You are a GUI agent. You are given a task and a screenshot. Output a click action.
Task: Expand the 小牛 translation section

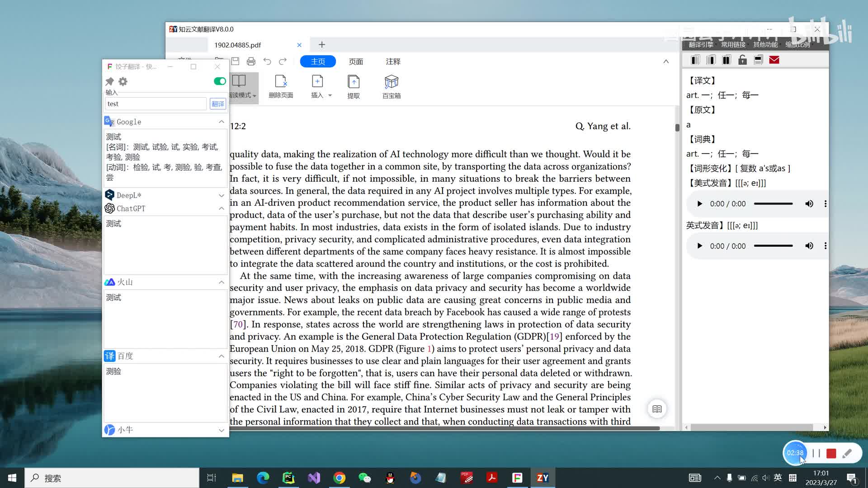[221, 430]
